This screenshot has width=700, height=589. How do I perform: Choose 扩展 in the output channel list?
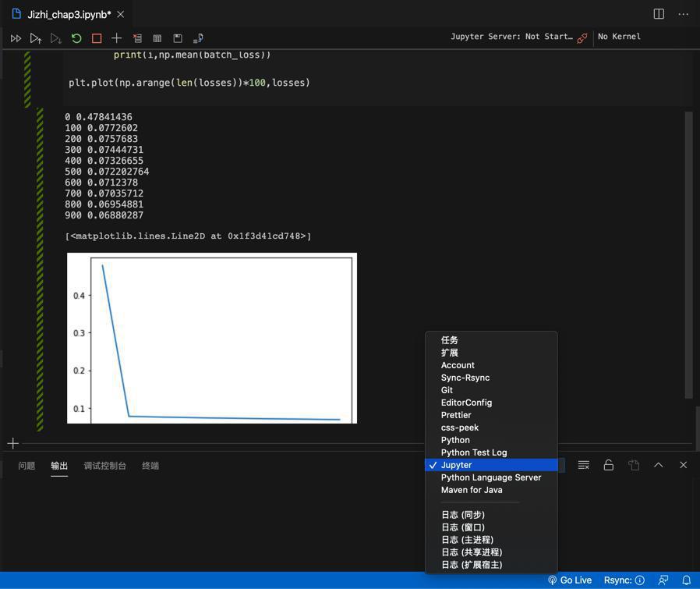[492, 353]
